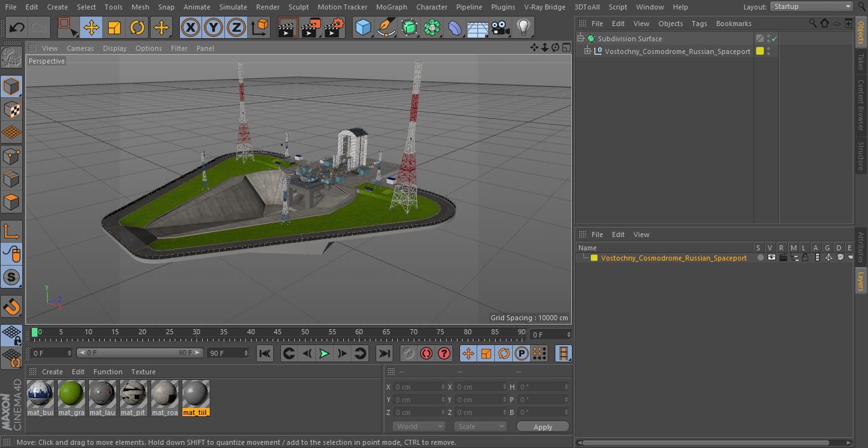The image size is (868, 448).
Task: Go to the end of animation
Action: pos(384,353)
